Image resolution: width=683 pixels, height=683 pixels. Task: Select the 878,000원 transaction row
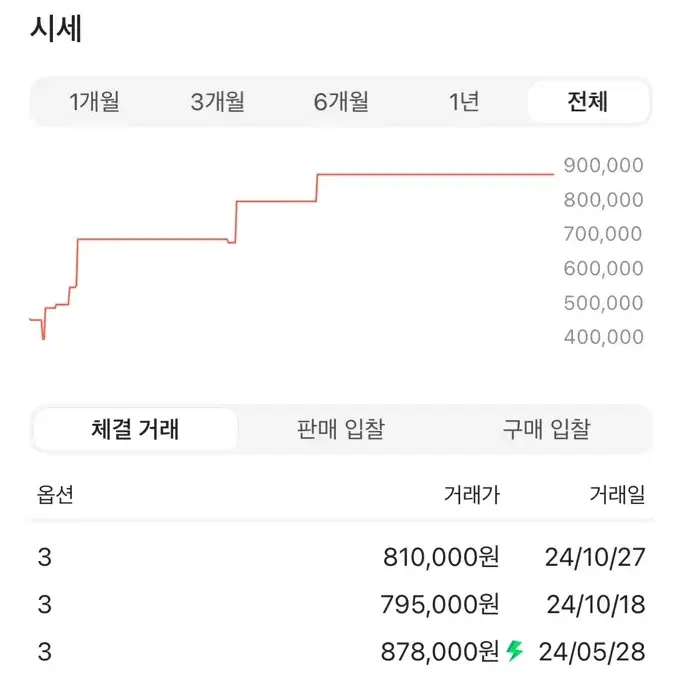(x=341, y=652)
